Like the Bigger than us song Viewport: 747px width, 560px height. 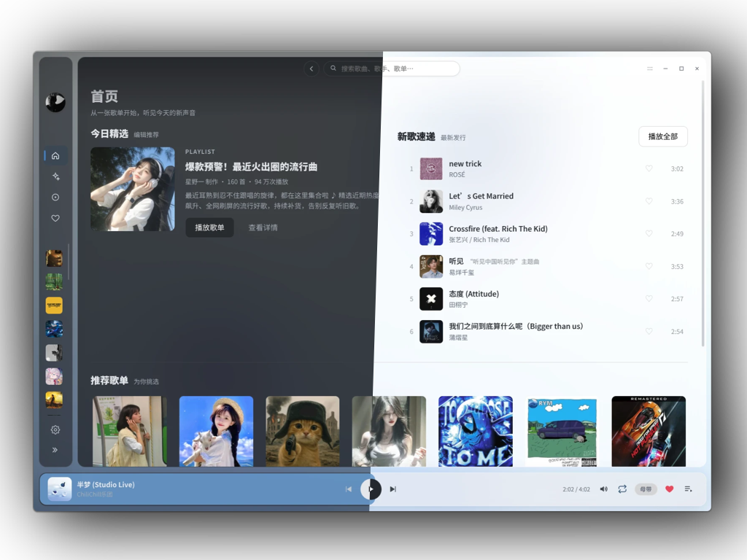(x=649, y=331)
